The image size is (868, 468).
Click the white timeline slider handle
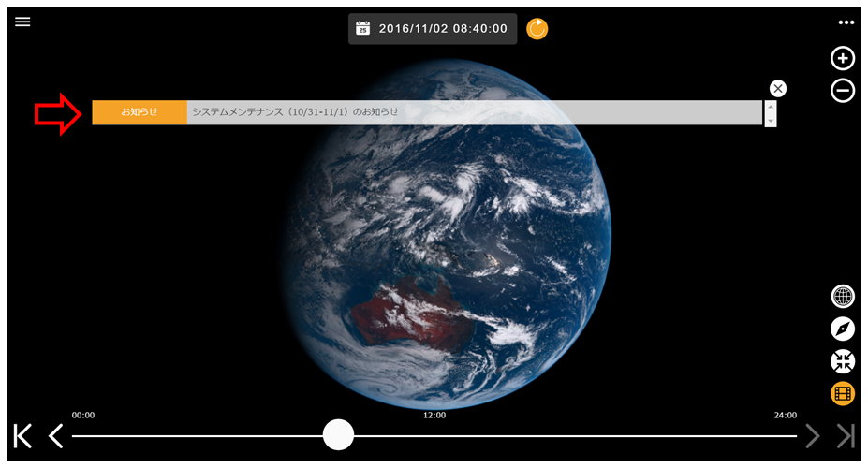pos(338,434)
